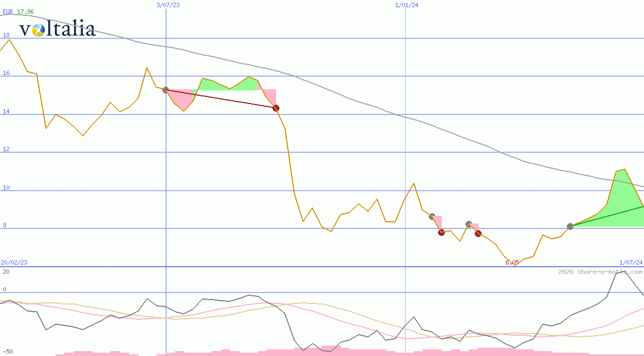Click the 18 price axis label

click(x=6, y=35)
